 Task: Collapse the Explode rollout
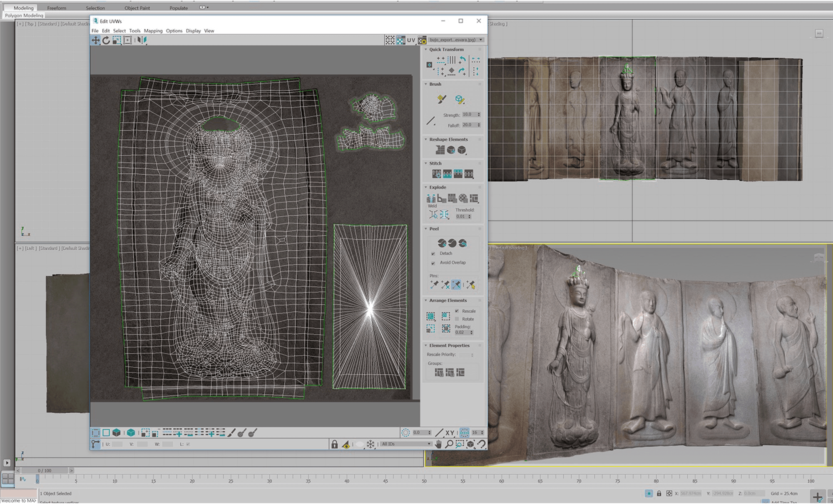(426, 187)
